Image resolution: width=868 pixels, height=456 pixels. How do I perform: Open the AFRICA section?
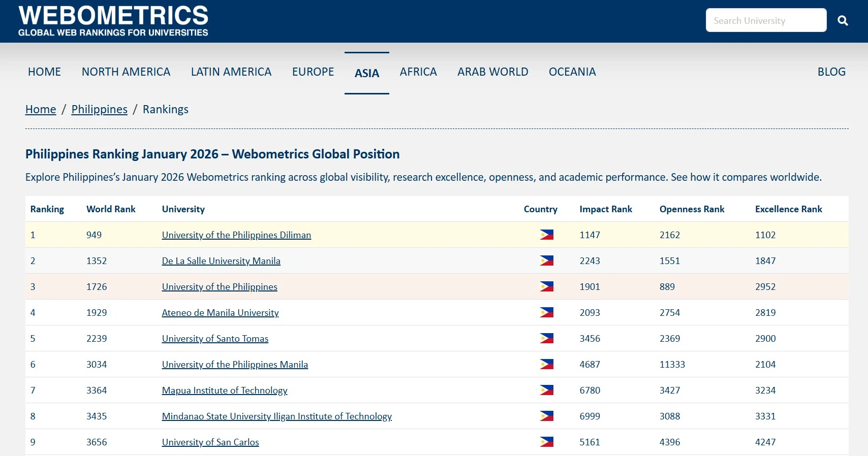coord(418,72)
